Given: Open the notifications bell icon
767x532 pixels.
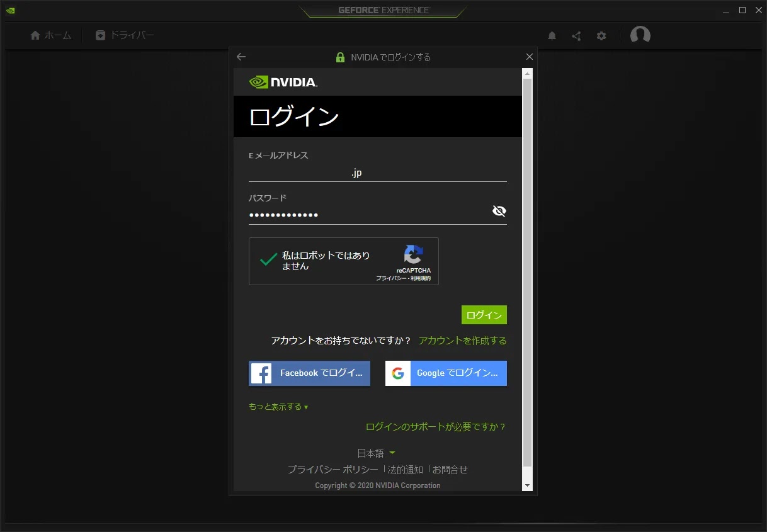Looking at the screenshot, I should click(552, 36).
